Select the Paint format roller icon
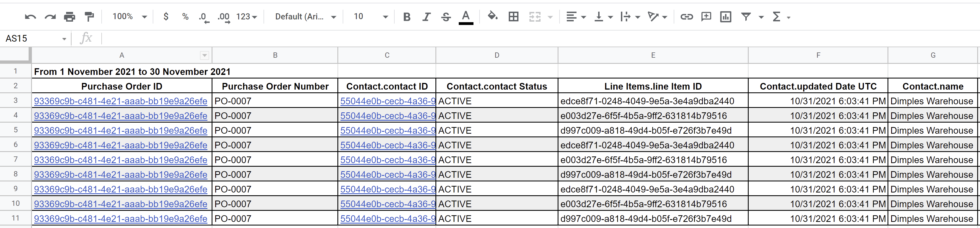This screenshot has width=980, height=228. [89, 17]
